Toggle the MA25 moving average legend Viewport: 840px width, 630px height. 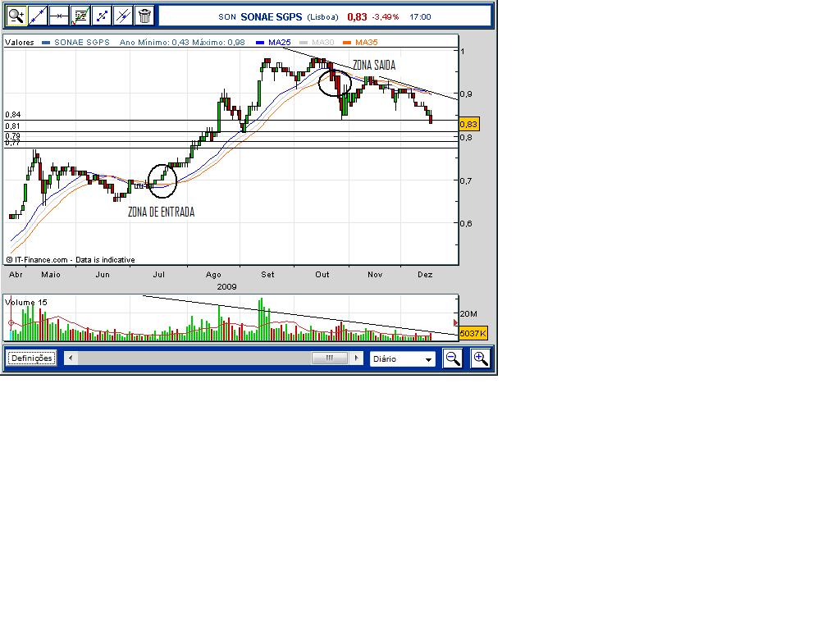tap(274, 43)
